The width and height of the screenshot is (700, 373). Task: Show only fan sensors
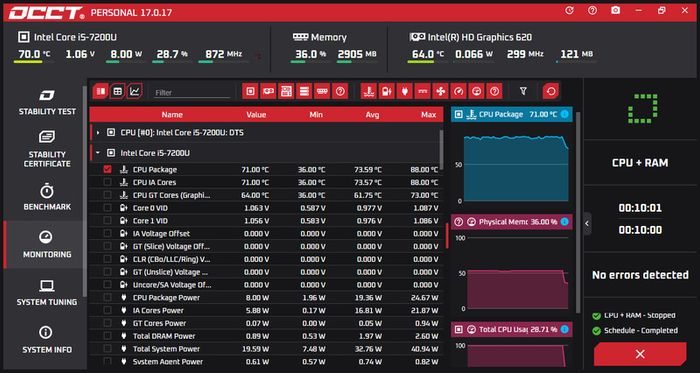440,91
